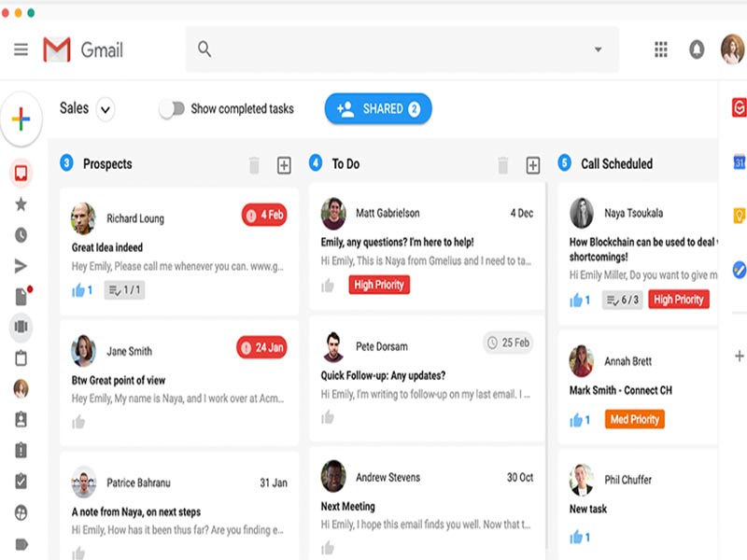Add more add-ons with plus icon
Screen dimensions: 747x560
(x=739, y=356)
